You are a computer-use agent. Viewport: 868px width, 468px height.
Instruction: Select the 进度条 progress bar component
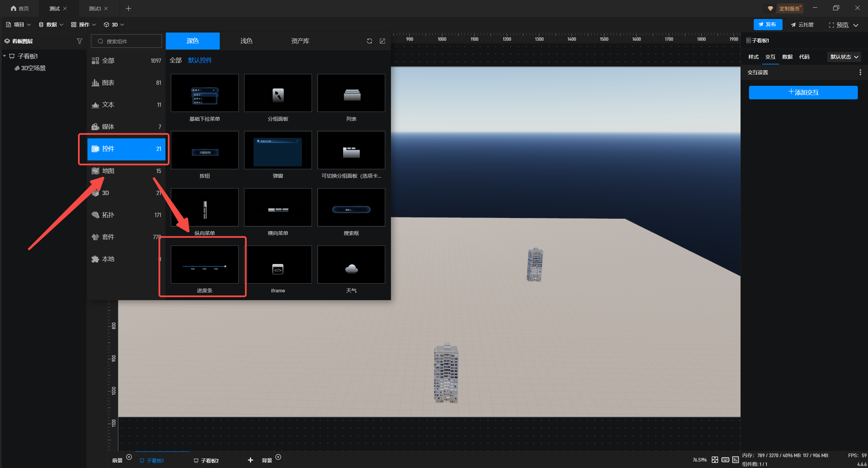coord(204,265)
